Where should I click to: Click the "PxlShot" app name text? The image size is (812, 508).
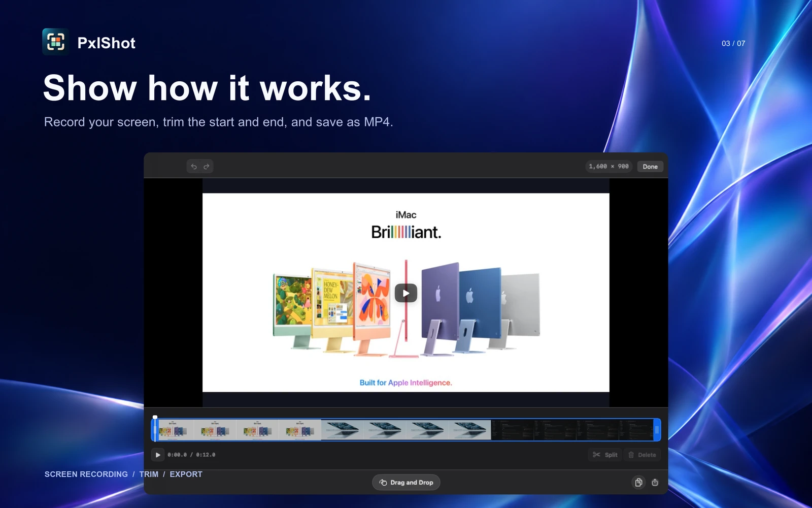pos(107,43)
